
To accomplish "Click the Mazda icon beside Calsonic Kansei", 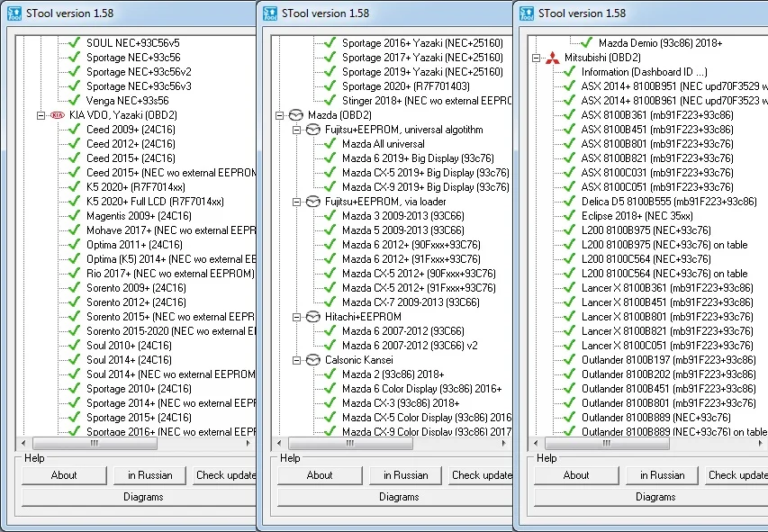I will coord(313,360).
